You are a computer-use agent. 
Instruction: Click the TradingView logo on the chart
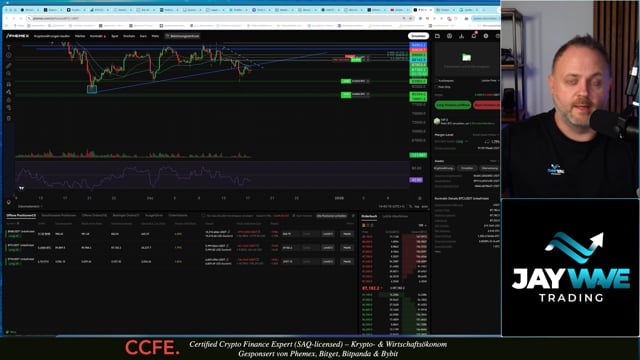[21, 188]
